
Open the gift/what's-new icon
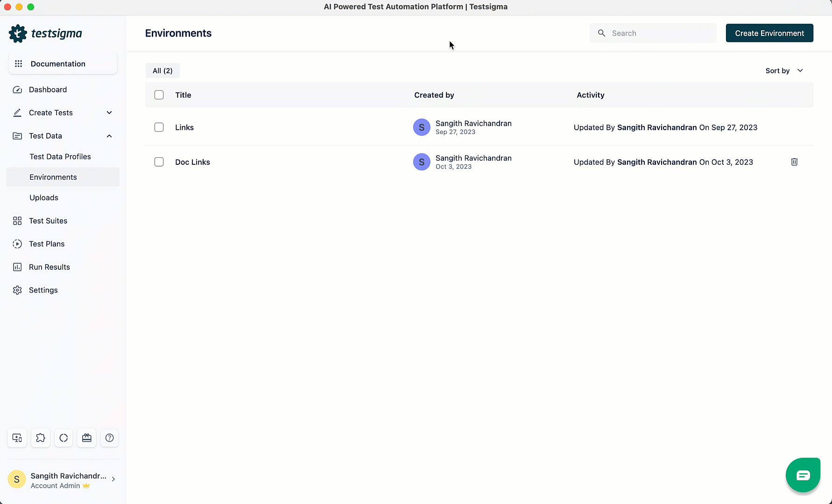click(86, 438)
